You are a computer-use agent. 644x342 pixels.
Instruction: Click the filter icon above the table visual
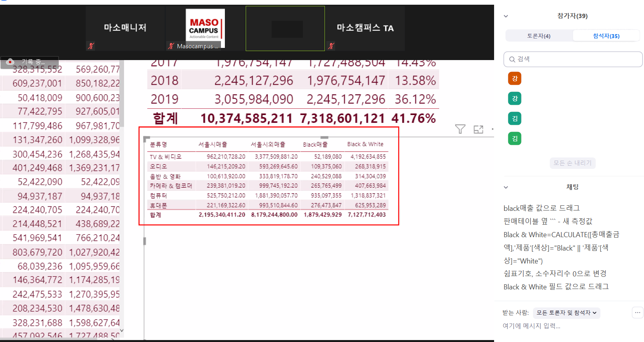pos(460,129)
